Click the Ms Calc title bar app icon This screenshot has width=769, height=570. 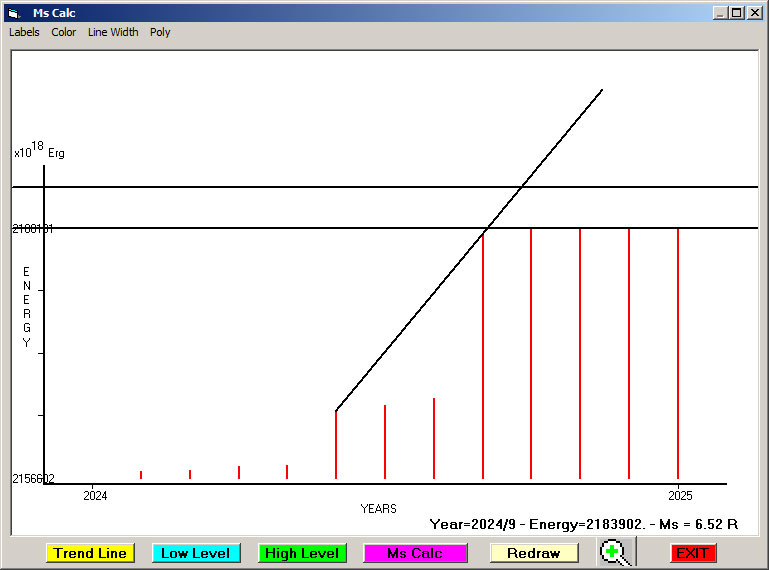pos(14,13)
